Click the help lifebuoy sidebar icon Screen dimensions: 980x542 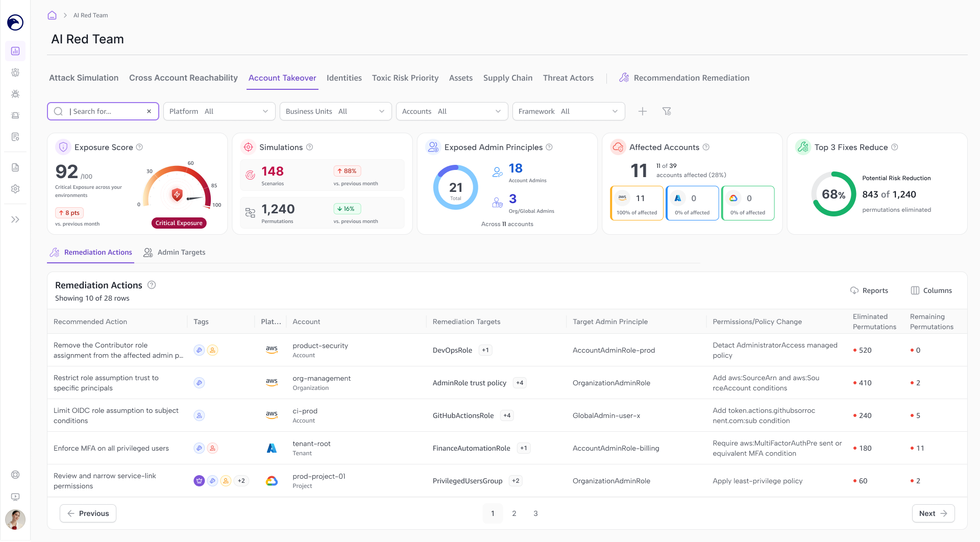click(x=15, y=475)
